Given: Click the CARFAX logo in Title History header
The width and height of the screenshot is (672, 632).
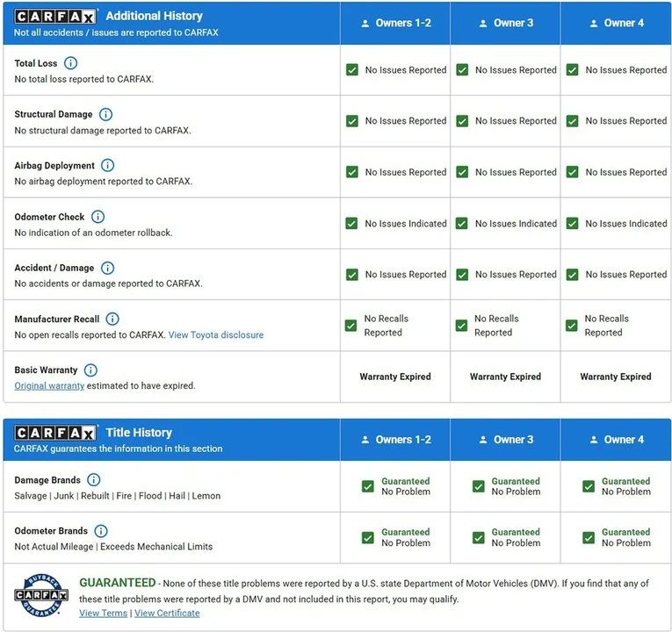Looking at the screenshot, I should click(54, 433).
